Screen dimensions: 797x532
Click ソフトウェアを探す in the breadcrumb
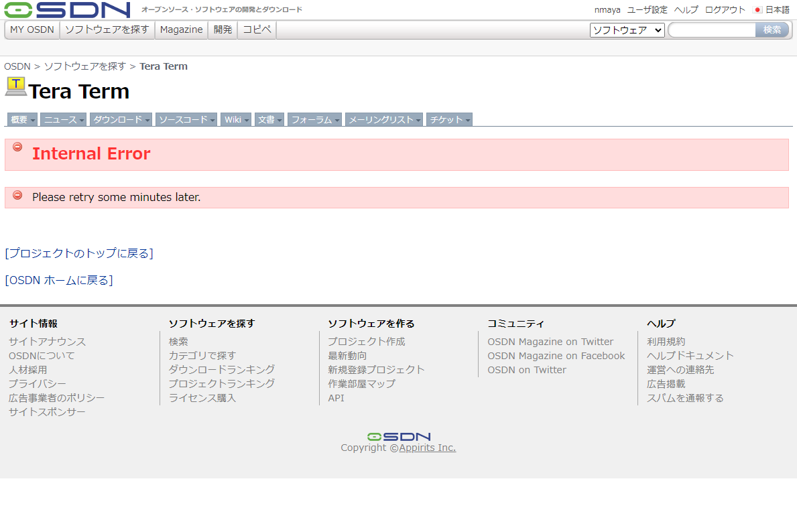[85, 66]
